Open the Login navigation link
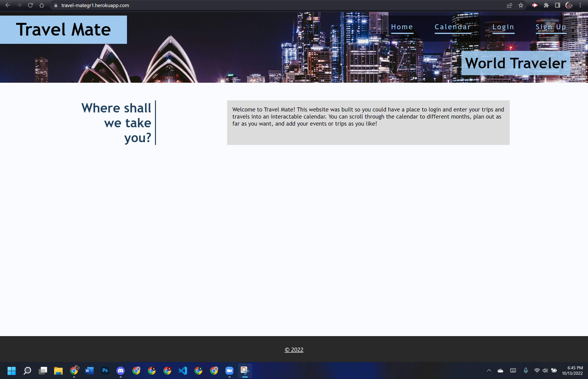The width and height of the screenshot is (588, 379). [503, 27]
